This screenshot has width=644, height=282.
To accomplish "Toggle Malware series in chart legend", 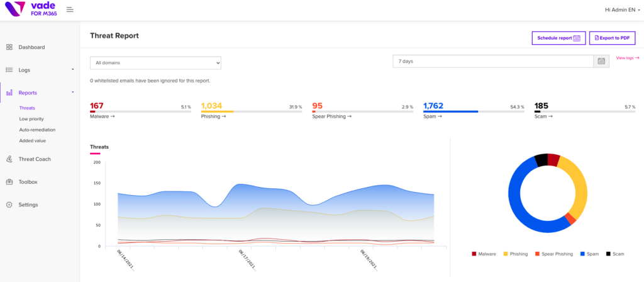I will coord(484,254).
